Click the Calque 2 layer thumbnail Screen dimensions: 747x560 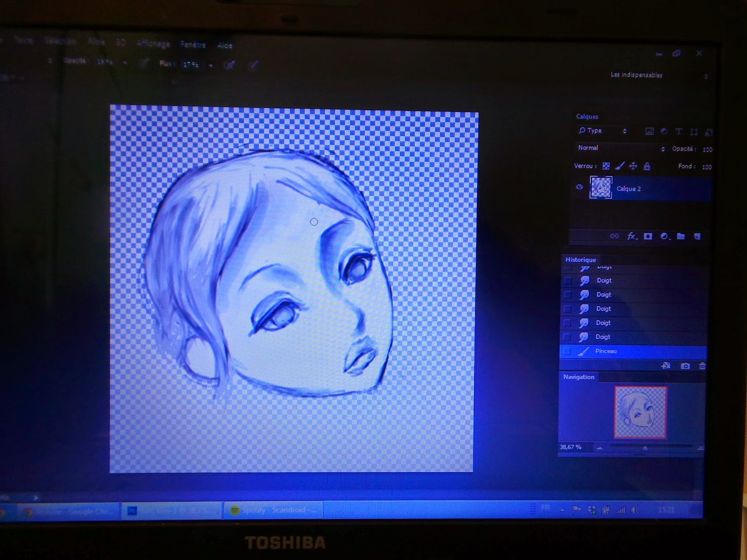coord(601,188)
